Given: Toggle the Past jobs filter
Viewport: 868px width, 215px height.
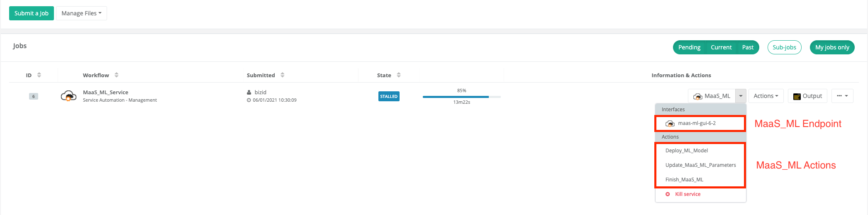Looking at the screenshot, I should pyautogui.click(x=748, y=47).
